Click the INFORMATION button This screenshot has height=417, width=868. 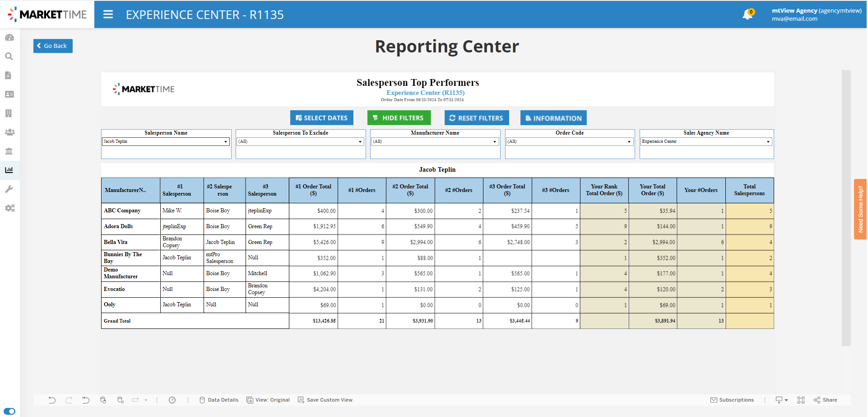click(x=553, y=118)
